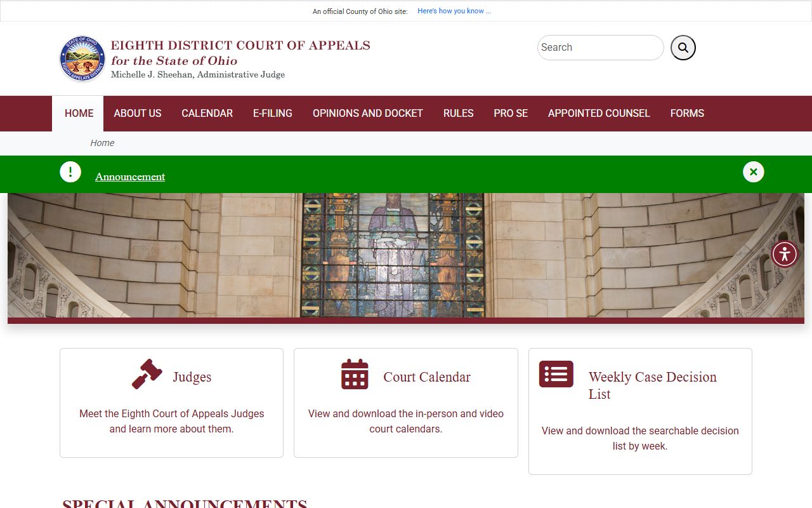Click 'View and download the in-person and video' text
812x508 pixels.
point(406,413)
